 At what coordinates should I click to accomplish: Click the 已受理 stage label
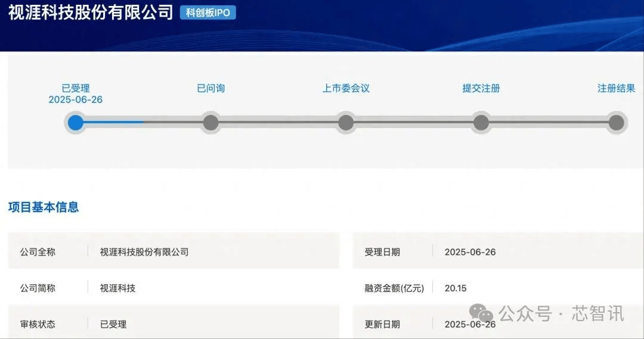[x=76, y=88]
